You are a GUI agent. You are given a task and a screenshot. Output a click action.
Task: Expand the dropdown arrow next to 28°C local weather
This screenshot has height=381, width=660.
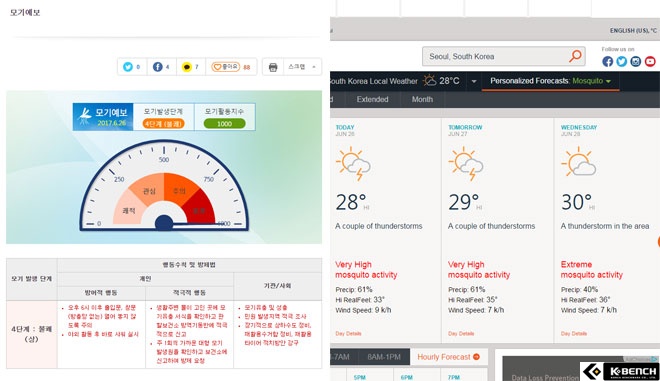click(x=474, y=81)
